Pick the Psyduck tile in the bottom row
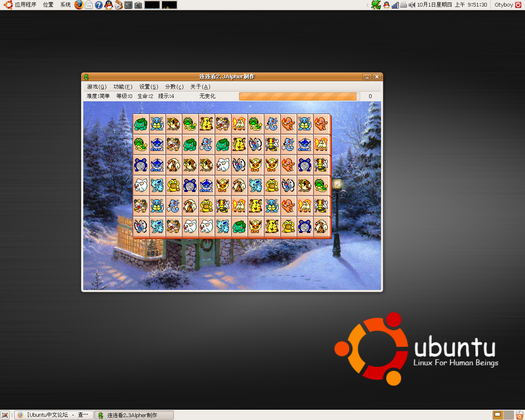The width and height of the screenshot is (525, 420). 288,226
